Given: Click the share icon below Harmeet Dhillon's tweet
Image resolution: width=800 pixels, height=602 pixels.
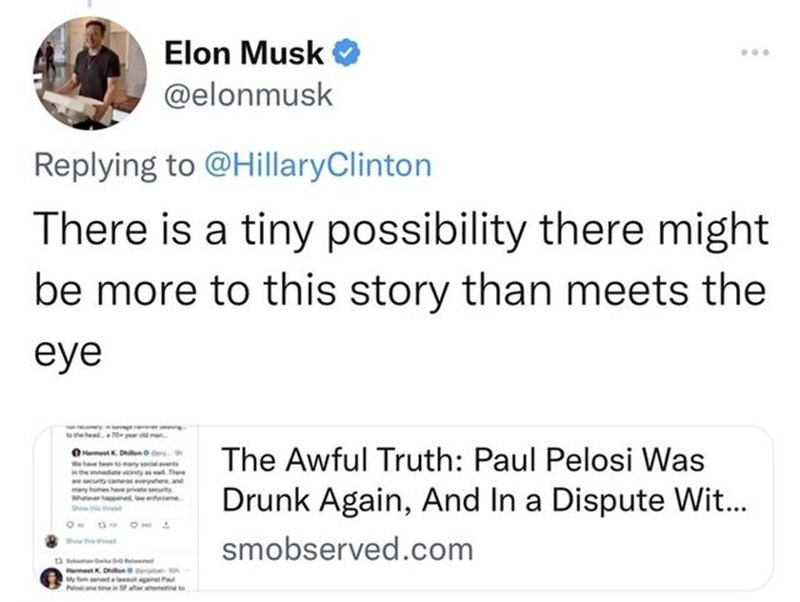Looking at the screenshot, I should 165,524.
